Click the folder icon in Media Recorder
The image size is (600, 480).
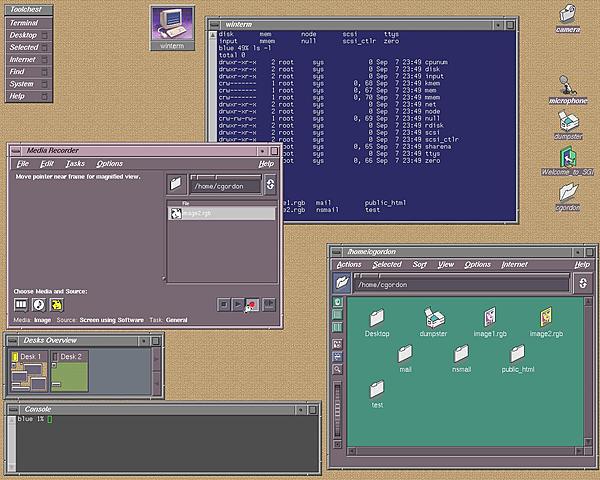[176, 183]
